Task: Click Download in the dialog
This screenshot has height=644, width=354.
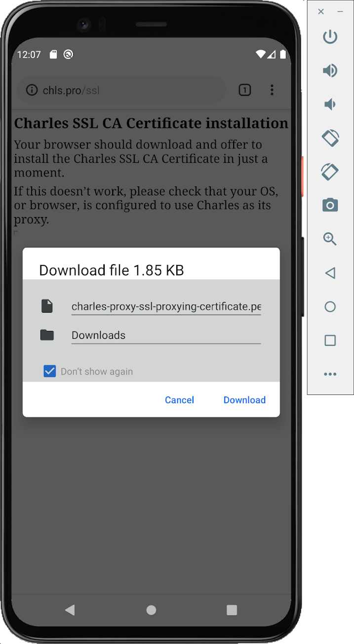Action: (244, 400)
